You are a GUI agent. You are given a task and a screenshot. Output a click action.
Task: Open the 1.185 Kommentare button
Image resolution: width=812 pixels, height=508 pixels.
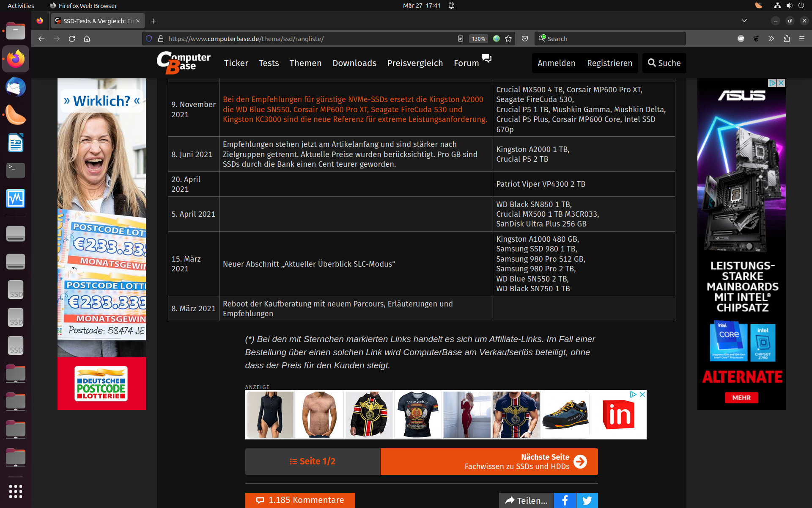click(x=300, y=500)
